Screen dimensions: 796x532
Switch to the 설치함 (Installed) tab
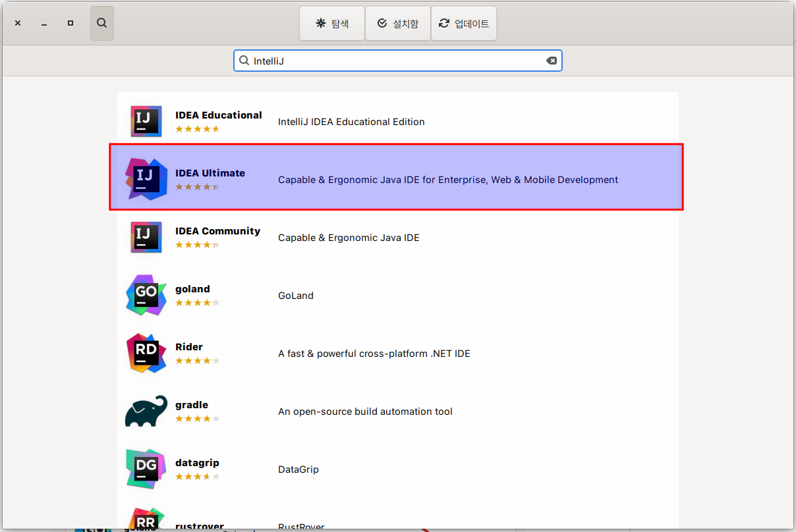coord(398,24)
